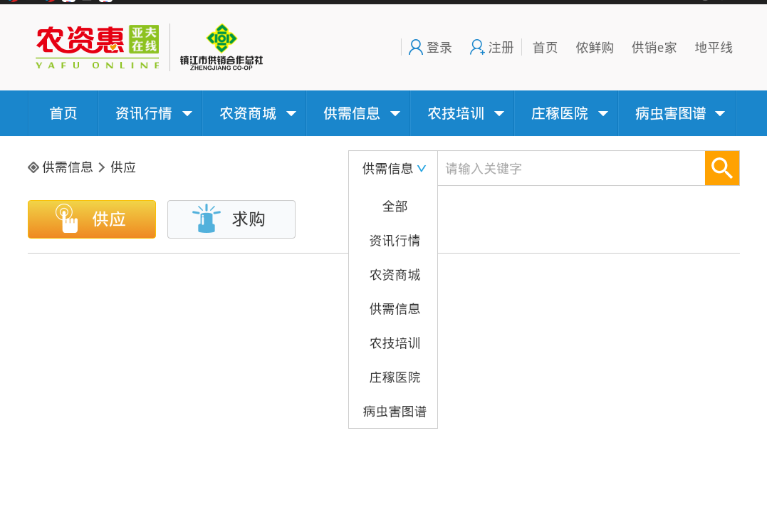Choose 庄稼医院 from the dropdown list
The height and width of the screenshot is (532, 767).
point(395,377)
